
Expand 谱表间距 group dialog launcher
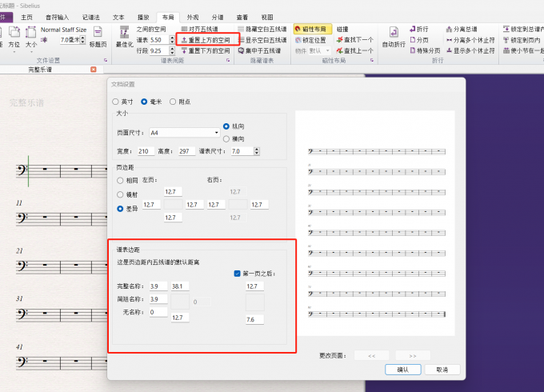228,60
